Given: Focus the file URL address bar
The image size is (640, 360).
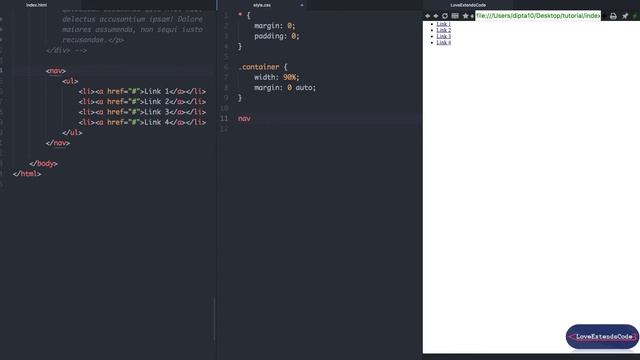Looking at the screenshot, I should coord(538,16).
